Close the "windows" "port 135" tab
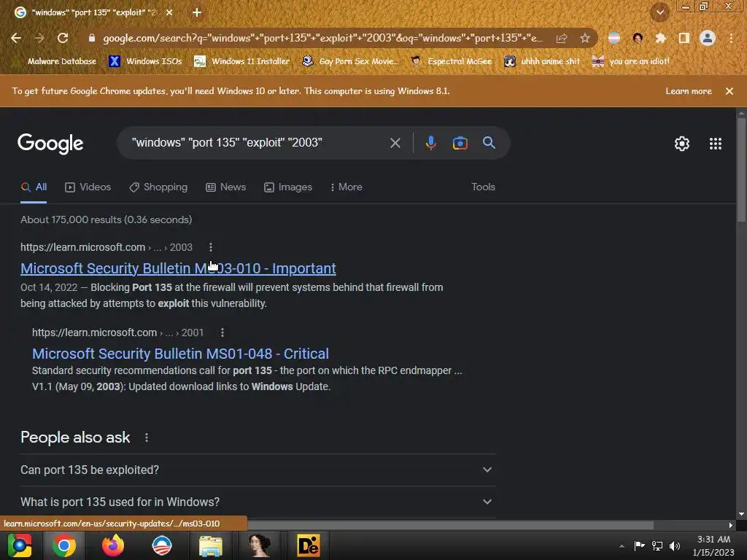This screenshot has height=560, width=747. (x=169, y=12)
